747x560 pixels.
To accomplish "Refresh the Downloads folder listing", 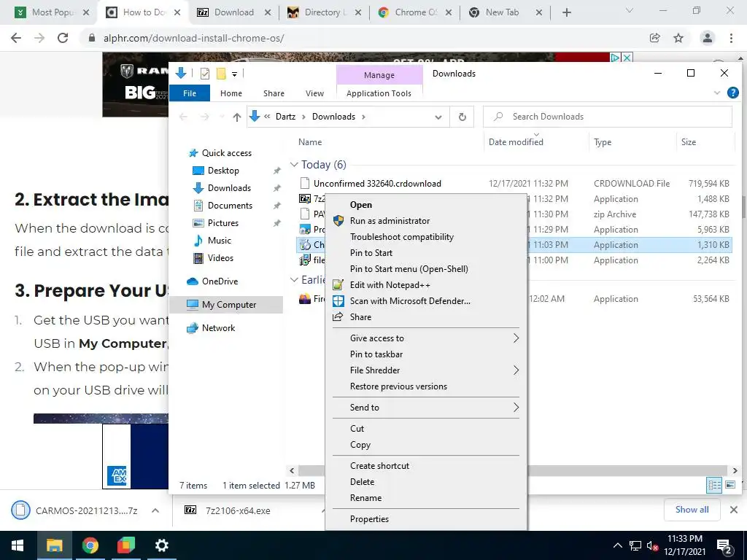I will point(462,117).
